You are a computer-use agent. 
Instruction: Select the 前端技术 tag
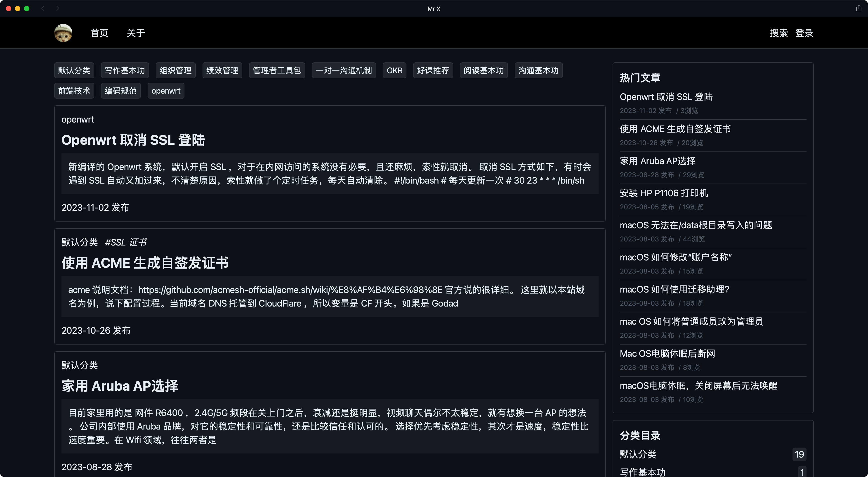(74, 91)
